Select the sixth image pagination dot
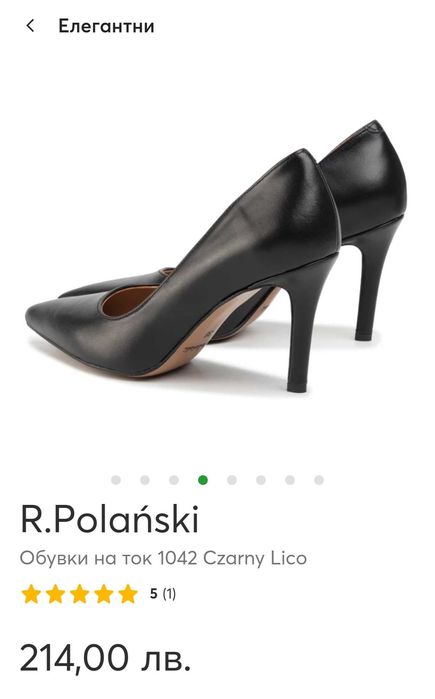Screen dimensions: 435x699 pos(261,480)
